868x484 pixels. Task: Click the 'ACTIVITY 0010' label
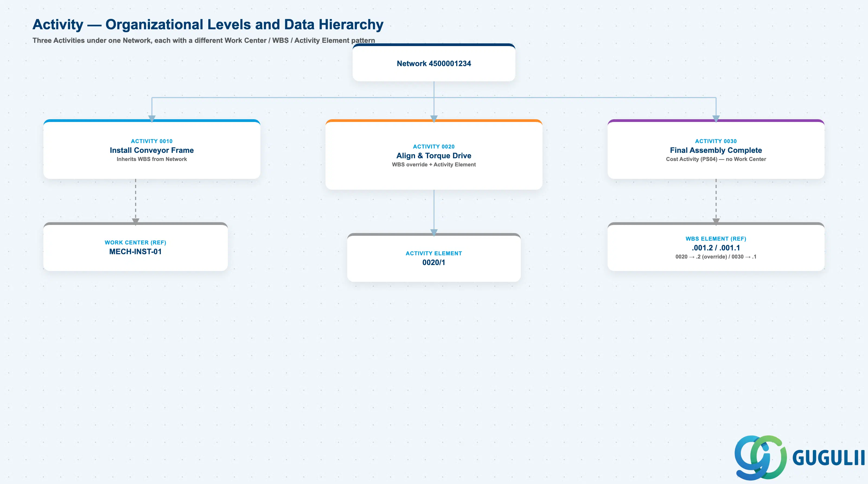(x=152, y=141)
